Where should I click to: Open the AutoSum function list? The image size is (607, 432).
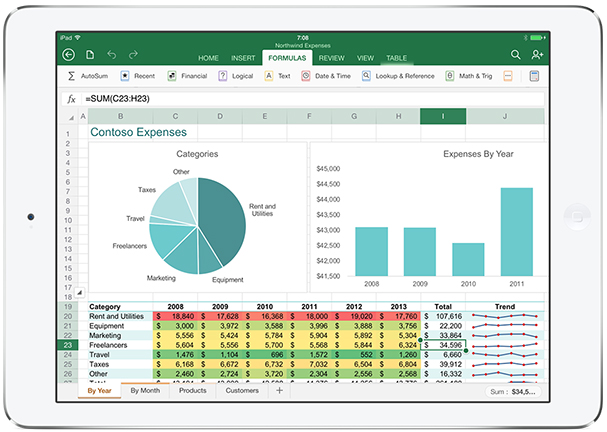point(86,76)
